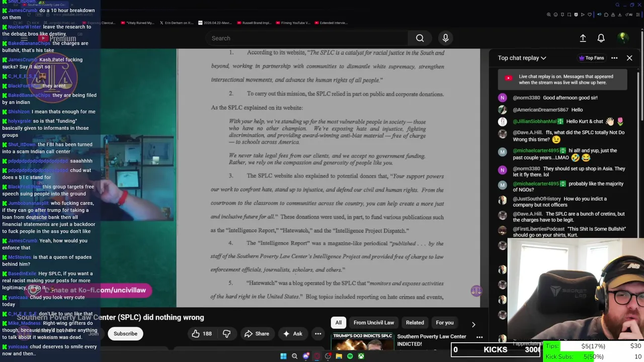Click @AmericanDreamer5867 Hello chat message

tap(547, 110)
